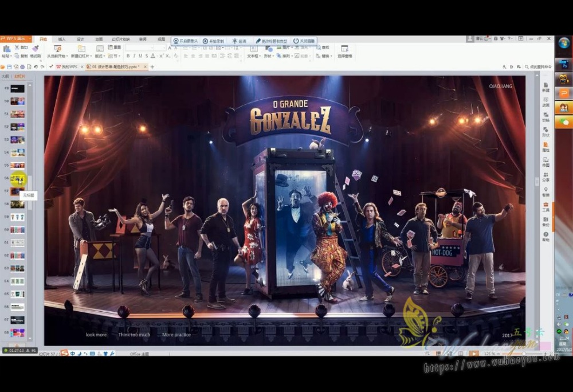
Task: Open the 工具 (Tools) side panel icon
Action: click(x=545, y=207)
